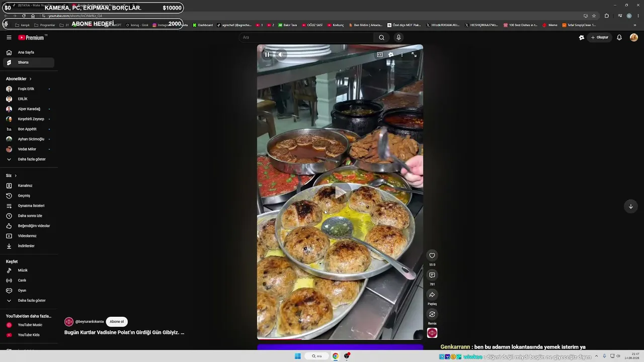Open İndirilenler downloads in the sidebar
Screen dimensions: 644x362
(x=29, y=246)
